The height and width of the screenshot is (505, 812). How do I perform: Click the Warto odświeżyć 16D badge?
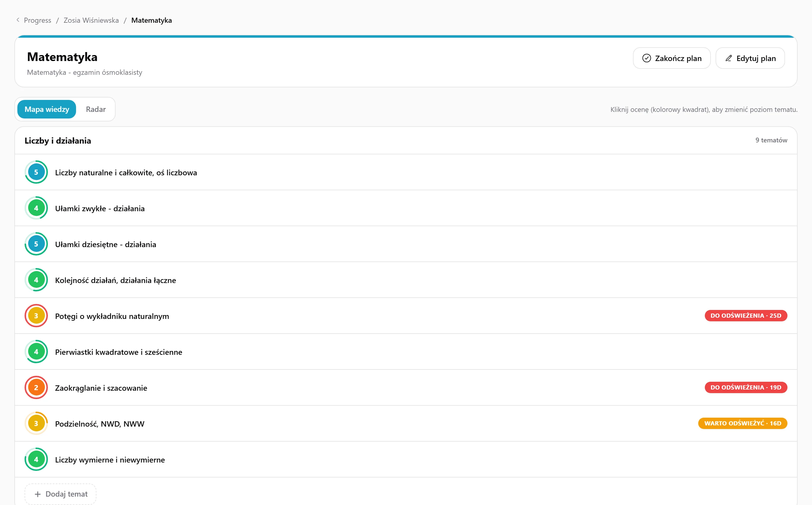click(743, 423)
